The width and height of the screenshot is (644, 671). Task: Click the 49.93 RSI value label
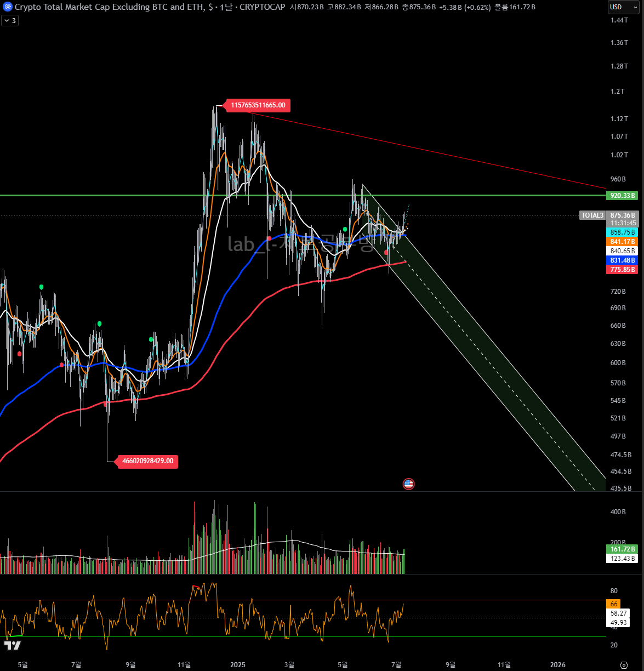[618, 623]
